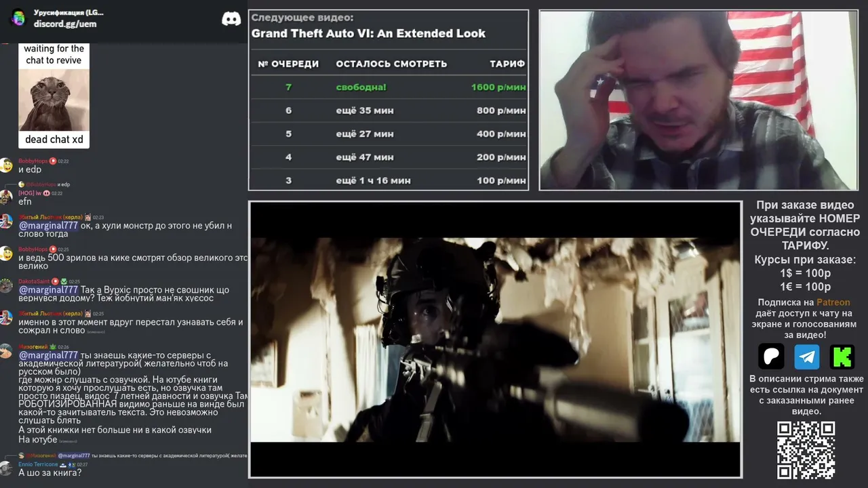The height and width of the screenshot is (488, 868).
Task: Click the "dead chat xd" caption
Action: (x=54, y=140)
